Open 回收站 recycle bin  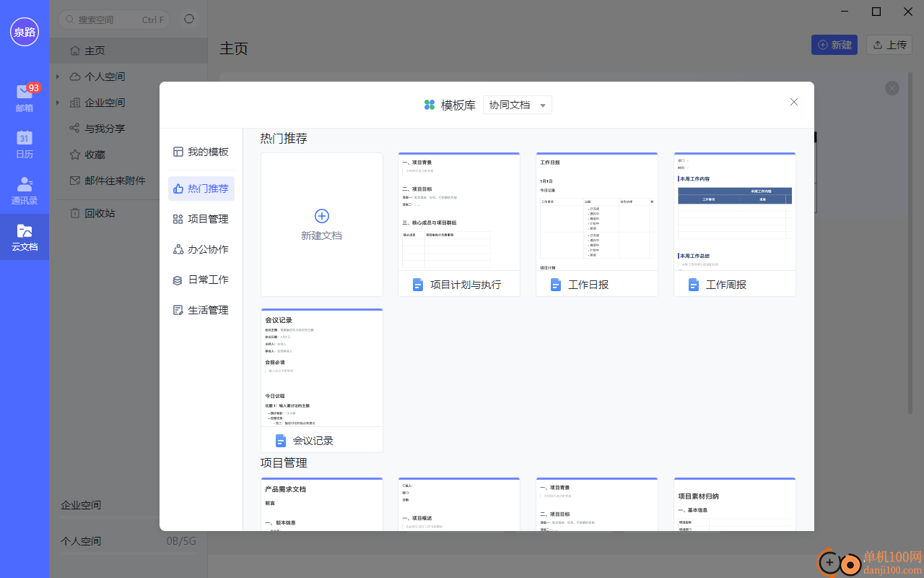[100, 213]
